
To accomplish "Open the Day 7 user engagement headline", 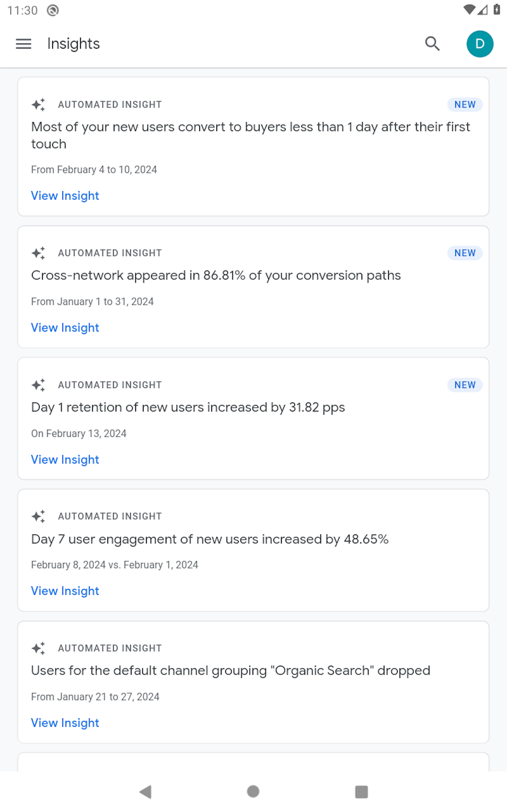I will 210,539.
